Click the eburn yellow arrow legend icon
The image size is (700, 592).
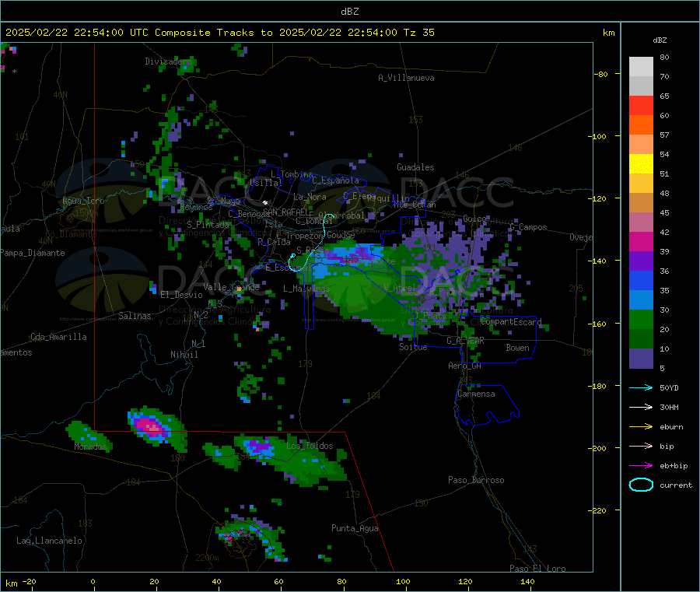coord(641,427)
